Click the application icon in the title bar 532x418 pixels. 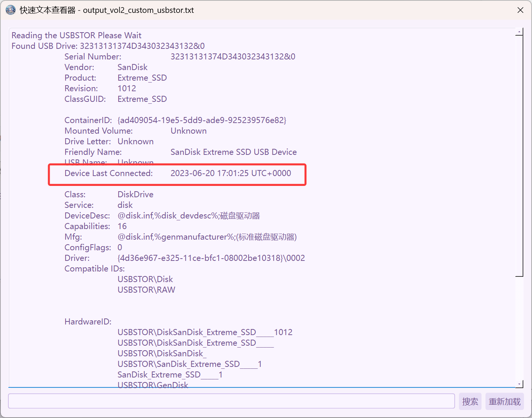(x=11, y=10)
